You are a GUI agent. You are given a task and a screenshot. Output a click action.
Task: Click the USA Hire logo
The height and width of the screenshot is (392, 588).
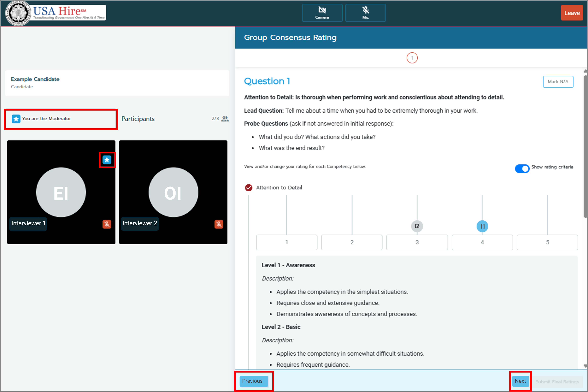pos(56,13)
